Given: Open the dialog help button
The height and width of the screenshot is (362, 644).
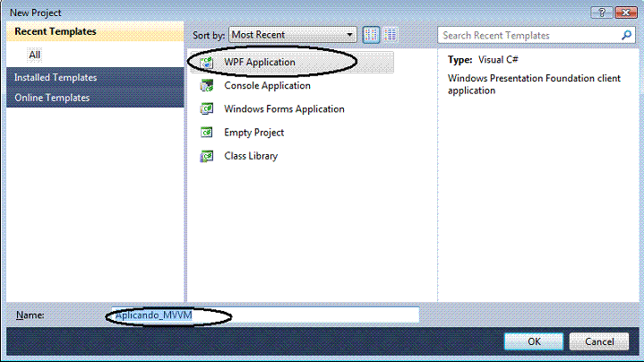Looking at the screenshot, I should pos(602,13).
